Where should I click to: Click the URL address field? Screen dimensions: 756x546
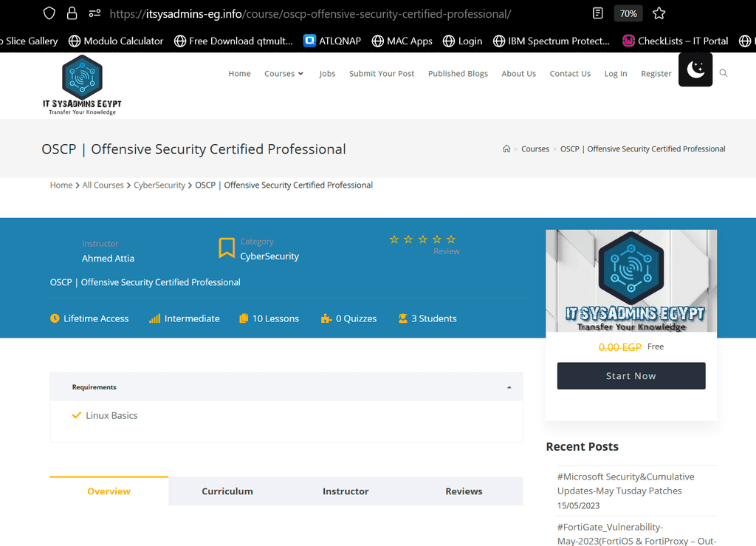(x=310, y=14)
